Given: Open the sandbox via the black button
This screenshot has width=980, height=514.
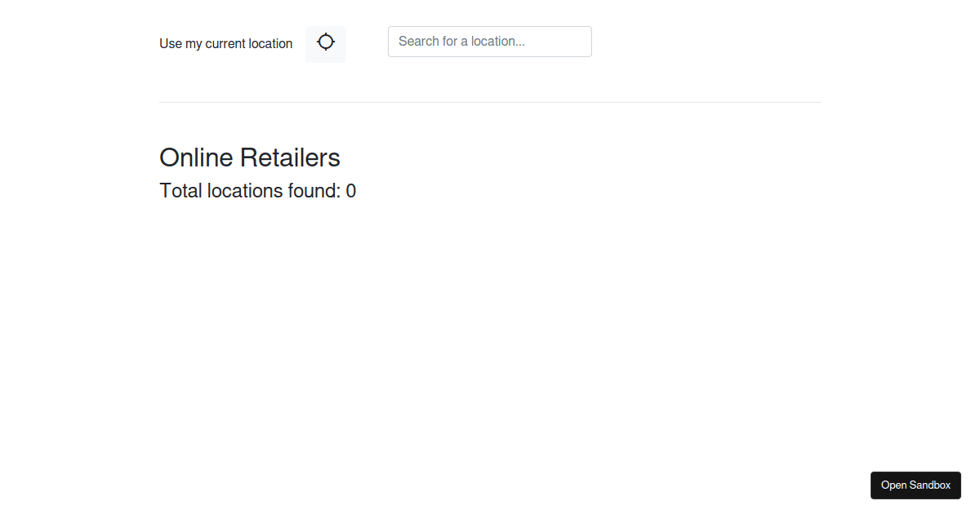Looking at the screenshot, I should (x=915, y=485).
